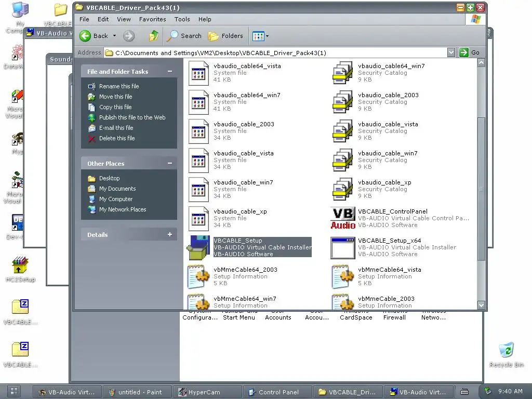
Task: Open the Help menu
Action: 205,19
